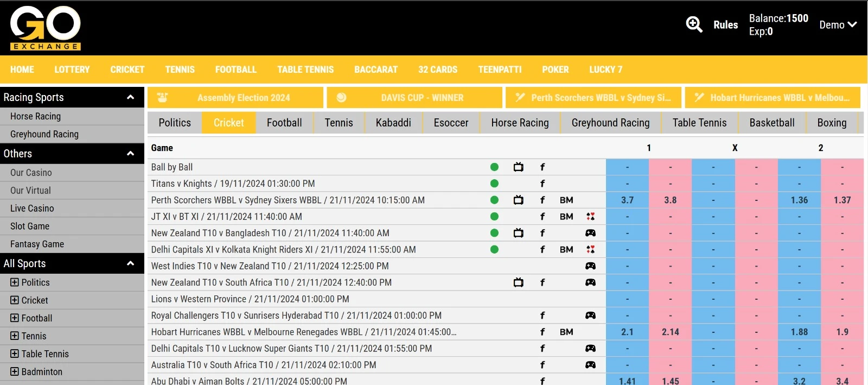
Task: Click the BM icon for Perth Scorchers WBBL match
Action: [x=566, y=200]
